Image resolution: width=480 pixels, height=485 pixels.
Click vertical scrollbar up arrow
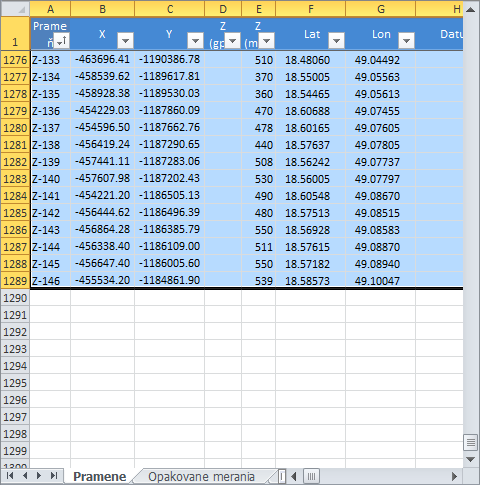coord(471,9)
